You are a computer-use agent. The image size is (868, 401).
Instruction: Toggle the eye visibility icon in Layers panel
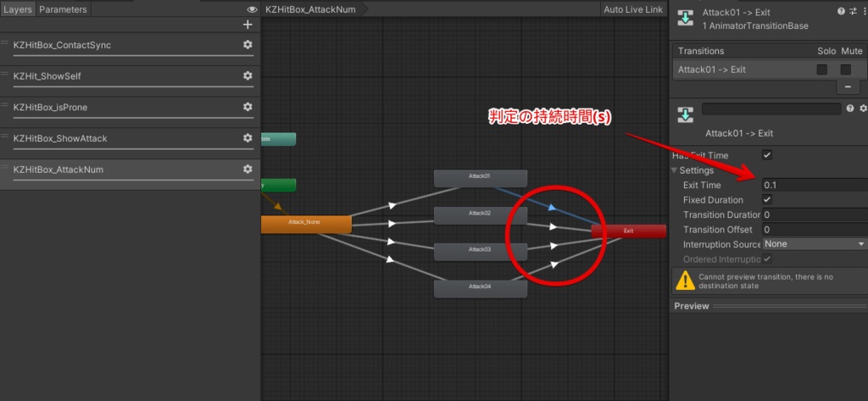[x=252, y=9]
